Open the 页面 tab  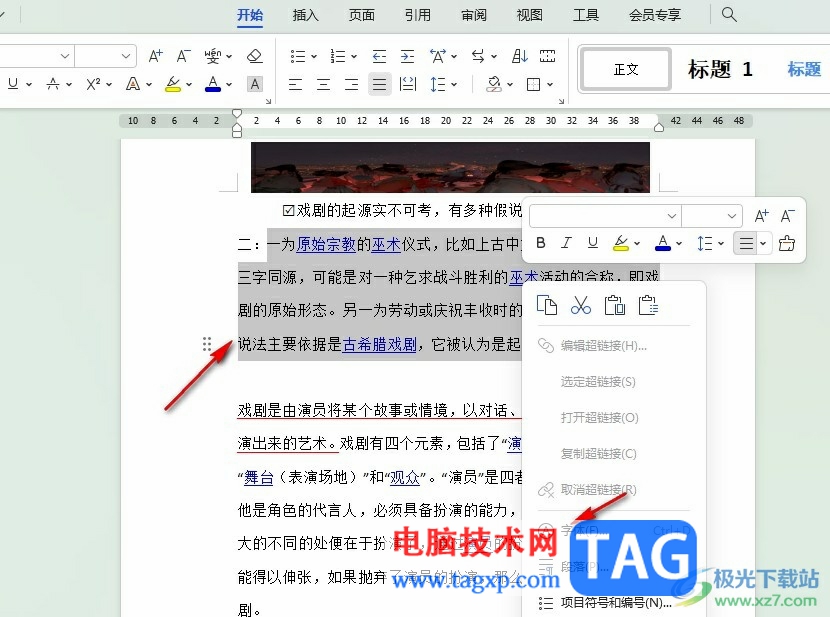coord(362,15)
